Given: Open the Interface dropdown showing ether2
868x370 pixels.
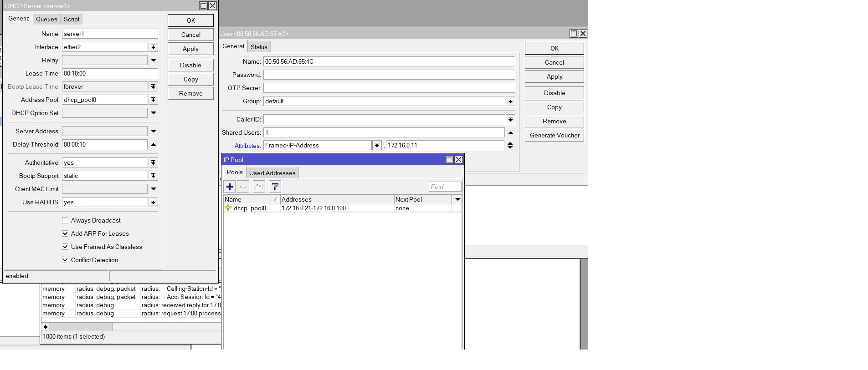Looking at the screenshot, I should 154,47.
